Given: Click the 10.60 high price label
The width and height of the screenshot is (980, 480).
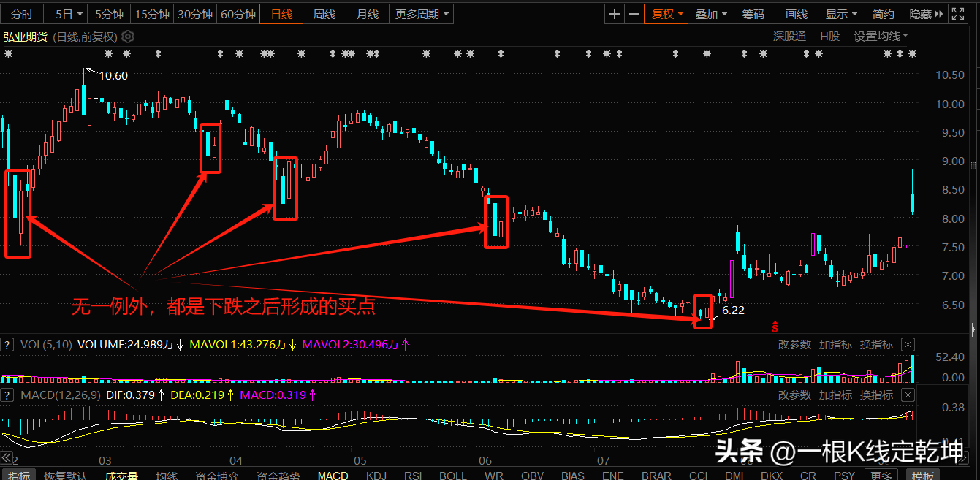Looking at the screenshot, I should [x=113, y=76].
